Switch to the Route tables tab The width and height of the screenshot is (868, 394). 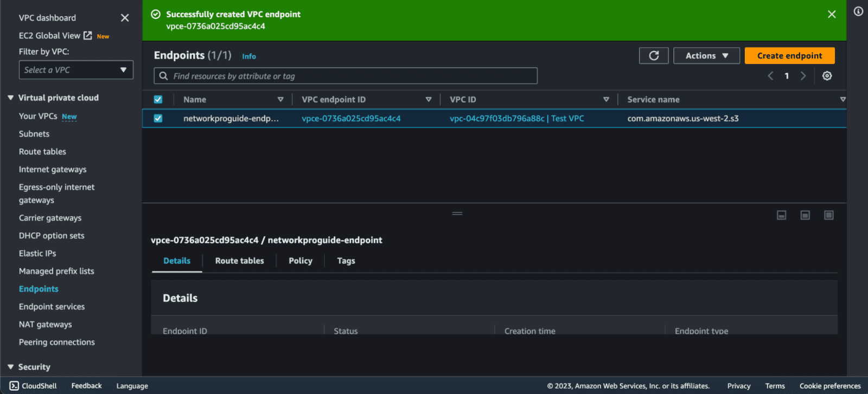pos(239,261)
